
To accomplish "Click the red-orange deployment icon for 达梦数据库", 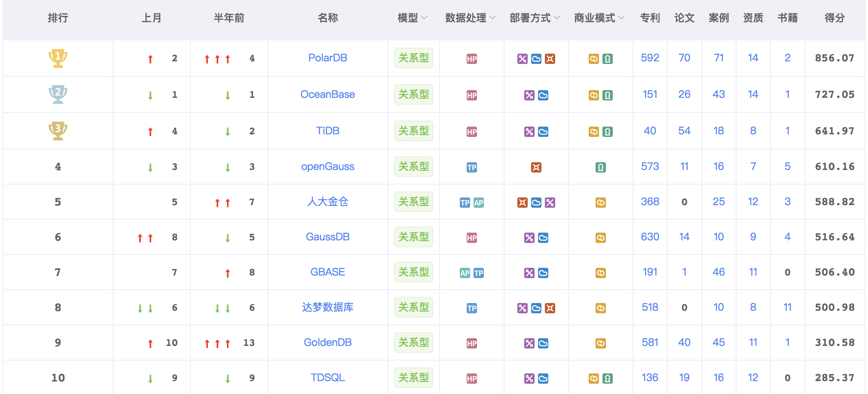I will (550, 308).
